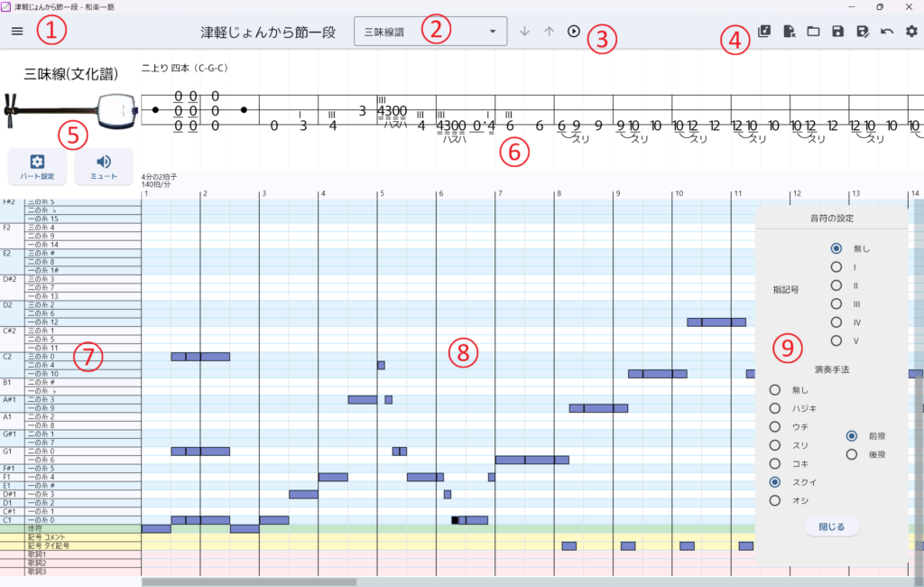Select finger mark III radio option

[x=836, y=303]
